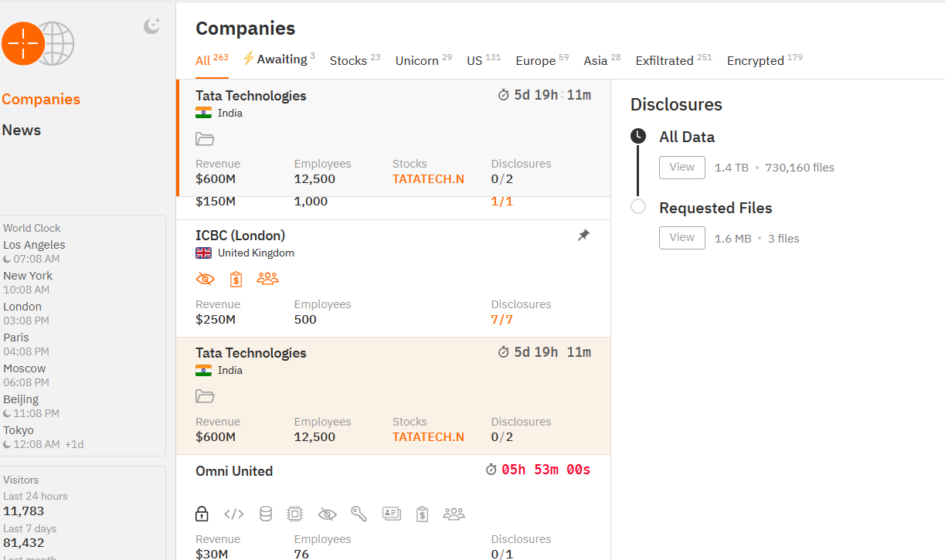The image size is (945, 560).
Task: Switch to the Unicorn tab
Action: click(416, 60)
